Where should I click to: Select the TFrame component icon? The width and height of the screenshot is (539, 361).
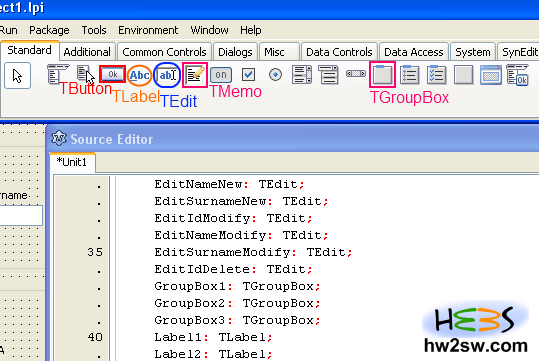[491, 75]
